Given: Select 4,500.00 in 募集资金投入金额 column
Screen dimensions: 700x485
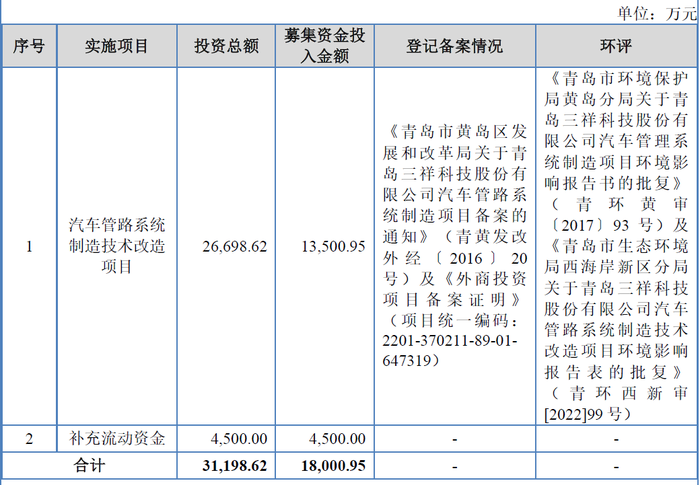Looking at the screenshot, I should coord(337,439).
